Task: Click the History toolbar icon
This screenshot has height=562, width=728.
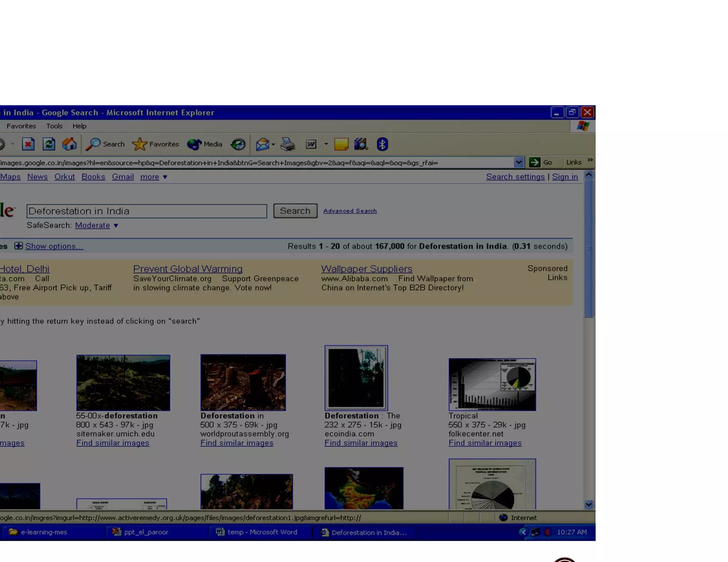Action: coord(238,144)
